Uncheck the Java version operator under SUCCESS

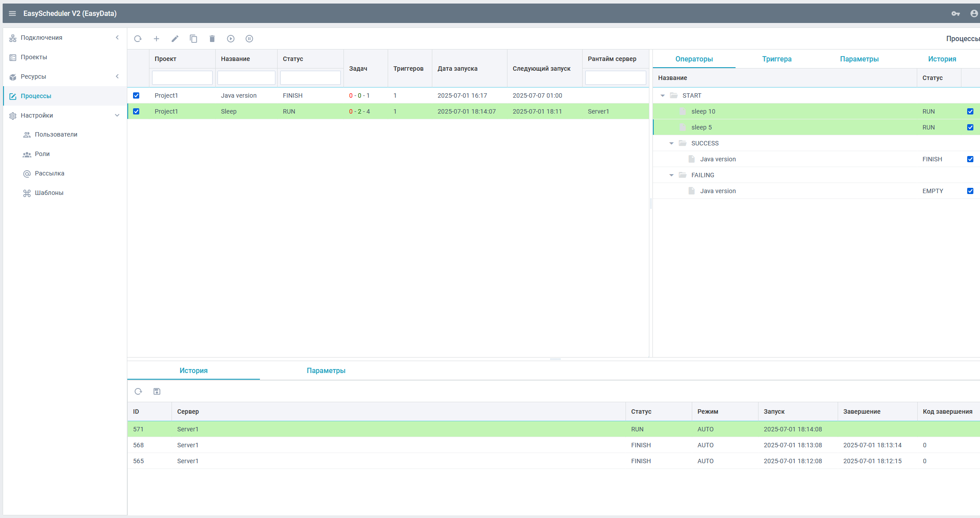pyautogui.click(x=970, y=159)
